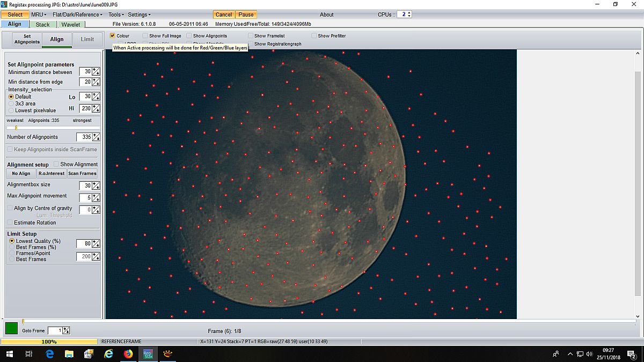This screenshot has height=362, width=644.
Task: Open the Tools dropdown menu
Action: [116, 14]
